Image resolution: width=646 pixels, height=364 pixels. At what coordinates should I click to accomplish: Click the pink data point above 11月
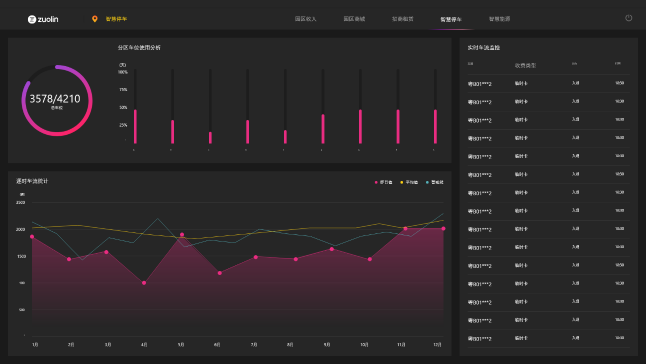tap(405, 229)
